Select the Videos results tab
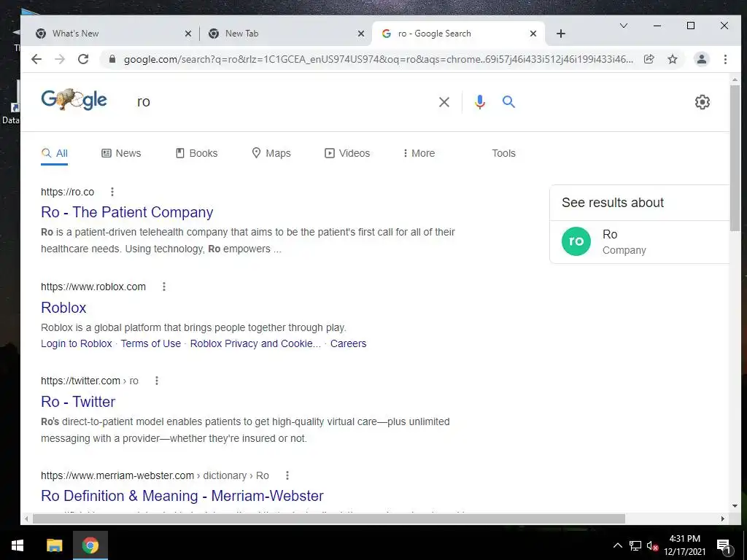This screenshot has height=560, width=747. [x=347, y=153]
